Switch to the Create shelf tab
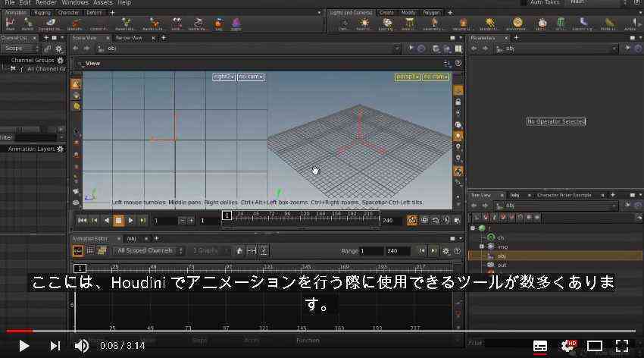The width and height of the screenshot is (644, 358). pyautogui.click(x=386, y=13)
